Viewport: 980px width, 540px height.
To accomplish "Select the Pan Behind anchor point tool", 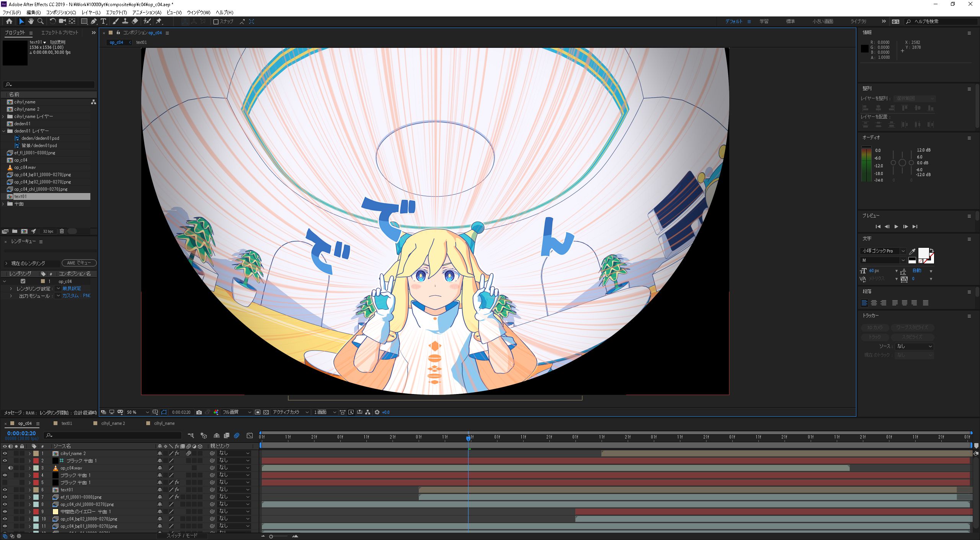I will 72,21.
